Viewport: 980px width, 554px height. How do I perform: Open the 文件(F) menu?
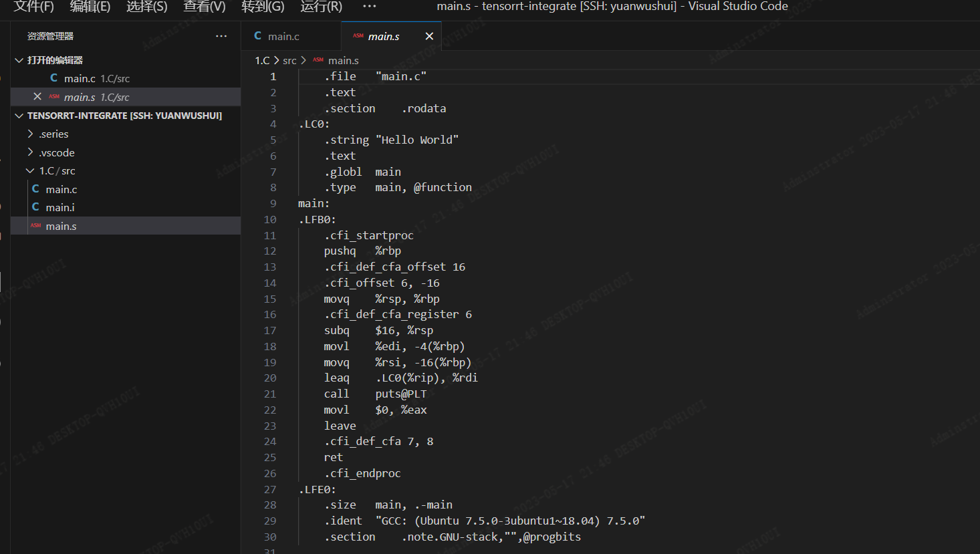pos(34,7)
